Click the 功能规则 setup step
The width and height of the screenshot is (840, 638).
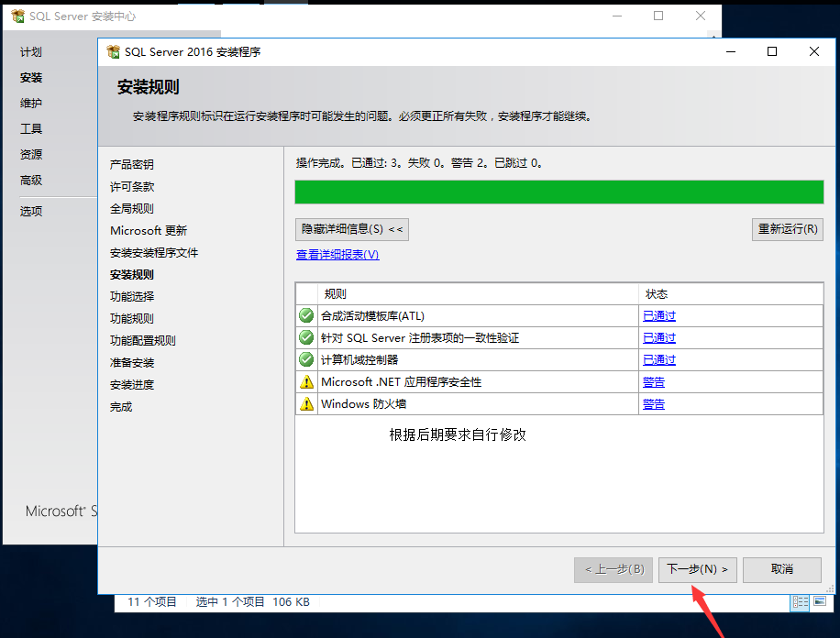tap(132, 318)
